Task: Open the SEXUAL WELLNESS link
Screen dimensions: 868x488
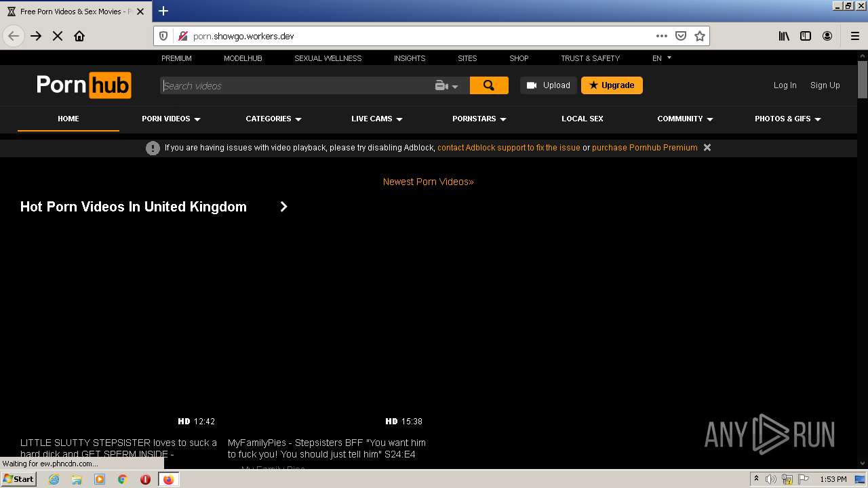Action: tap(328, 58)
